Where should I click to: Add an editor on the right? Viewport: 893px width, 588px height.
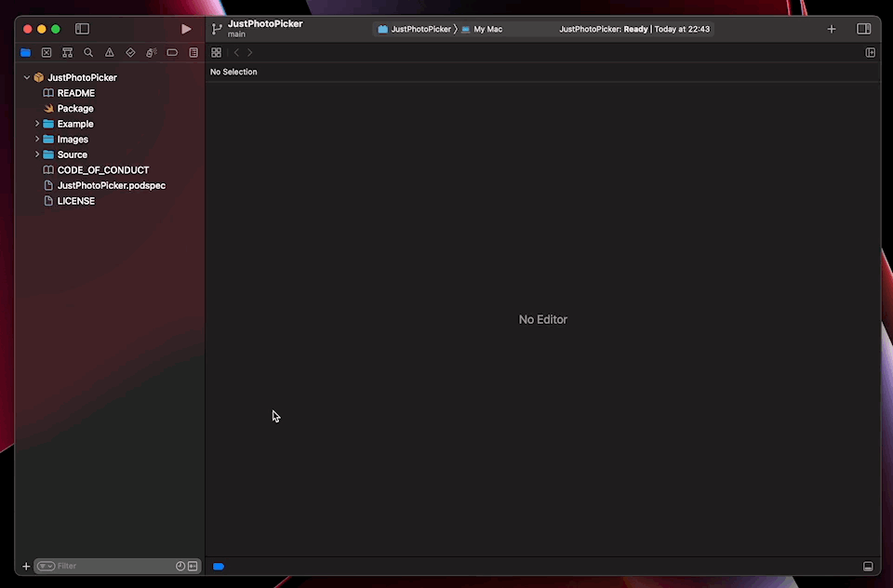(x=871, y=52)
